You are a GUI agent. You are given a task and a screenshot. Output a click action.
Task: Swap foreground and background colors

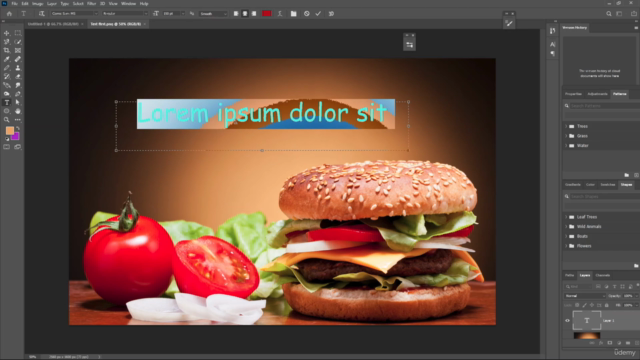18,128
